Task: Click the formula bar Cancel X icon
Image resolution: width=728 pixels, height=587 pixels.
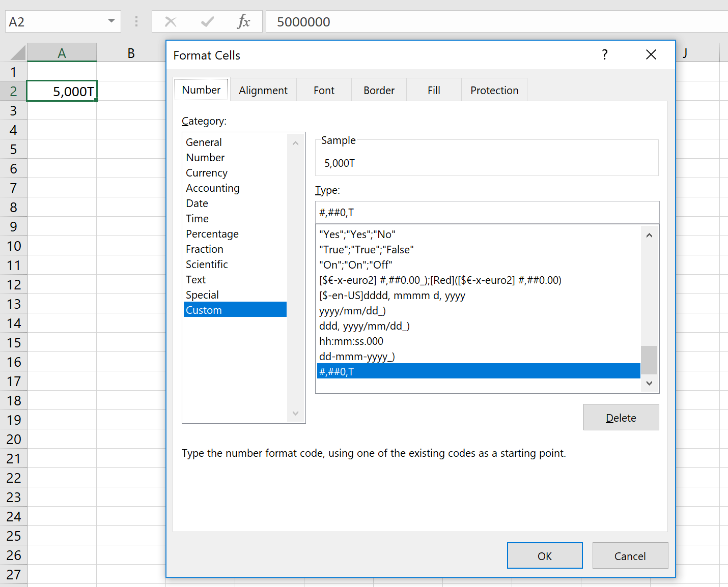Action: (171, 22)
